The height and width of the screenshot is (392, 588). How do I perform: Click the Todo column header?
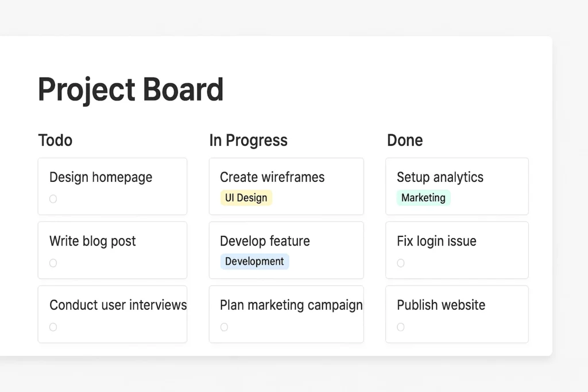pos(55,140)
